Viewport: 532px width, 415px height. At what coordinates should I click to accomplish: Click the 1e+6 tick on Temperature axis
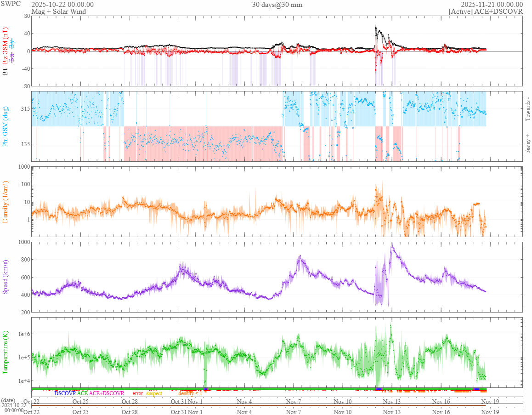tap(24, 334)
